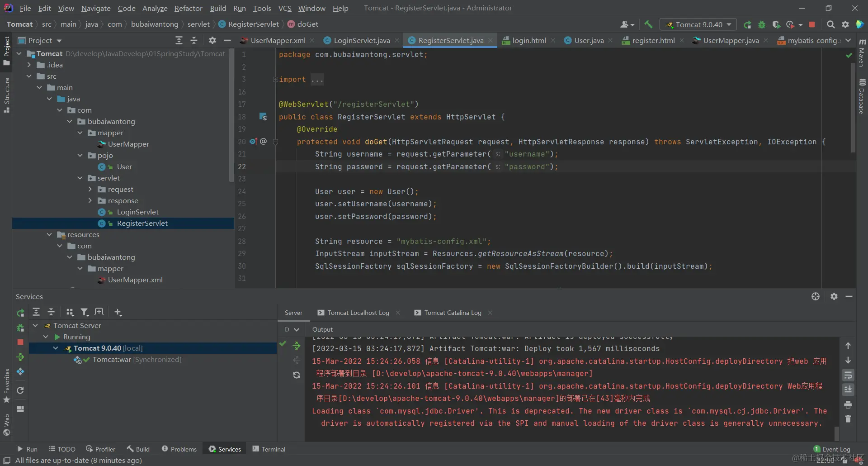
Task: Rerun Tomcat 9.0.40 from the main toolbar
Action: pos(748,24)
